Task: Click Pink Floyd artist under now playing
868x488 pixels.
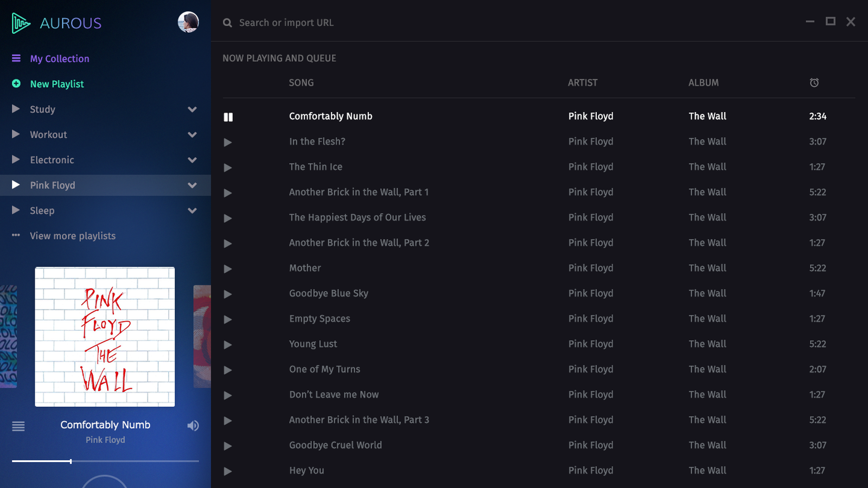Action: pyautogui.click(x=105, y=440)
